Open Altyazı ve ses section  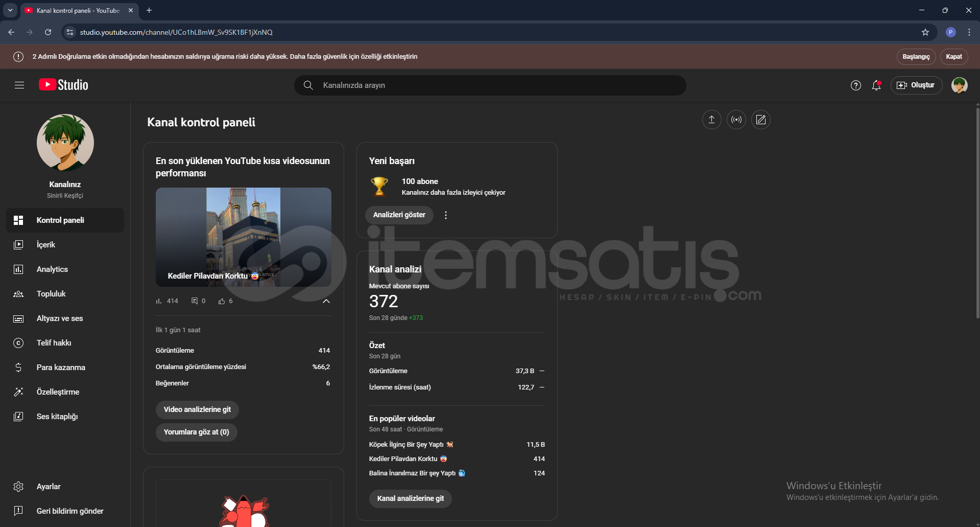(x=65, y=318)
